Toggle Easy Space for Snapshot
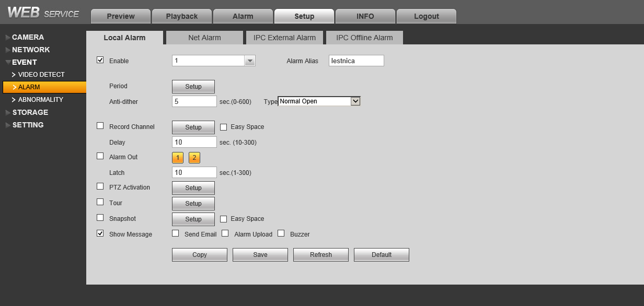This screenshot has width=644, height=306. coord(223,219)
